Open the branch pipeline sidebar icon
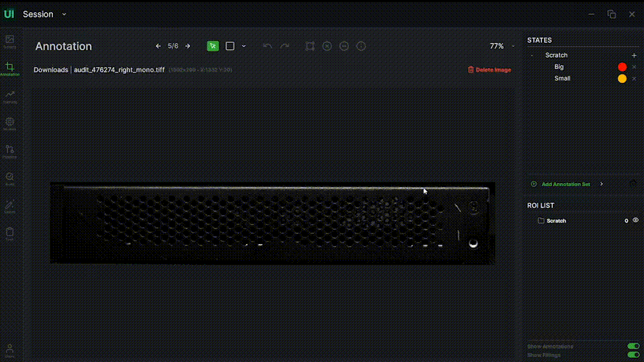 tap(10, 151)
